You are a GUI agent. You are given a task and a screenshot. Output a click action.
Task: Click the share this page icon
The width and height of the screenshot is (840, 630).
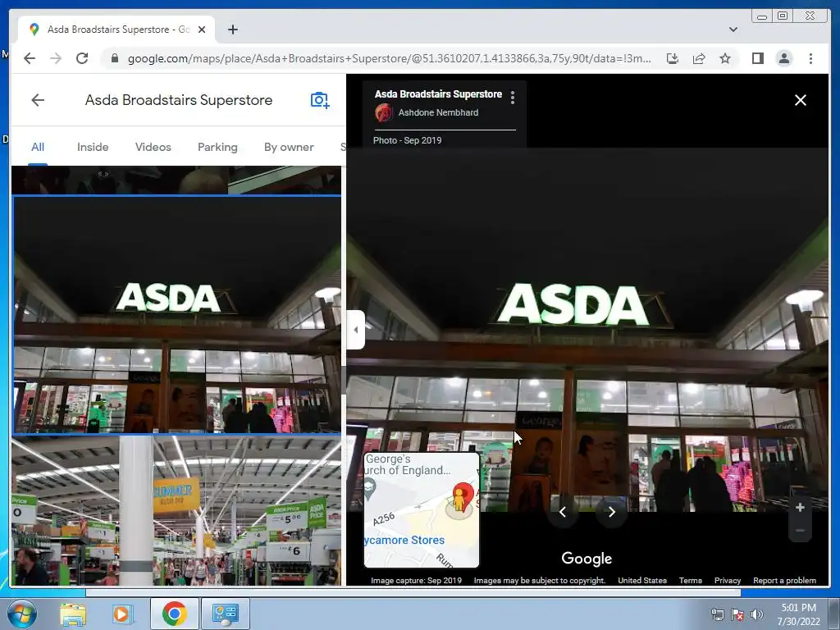pyautogui.click(x=699, y=58)
